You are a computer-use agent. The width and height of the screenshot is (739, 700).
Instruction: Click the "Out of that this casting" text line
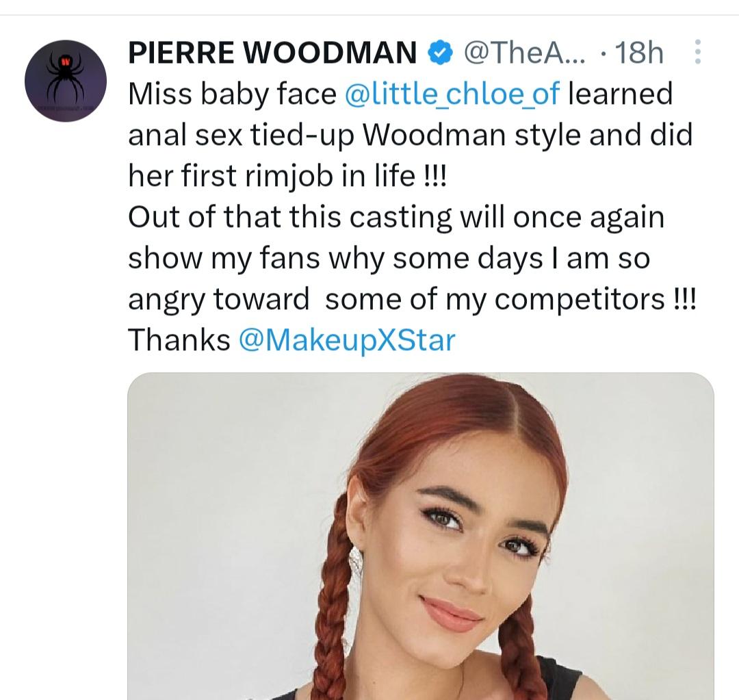click(x=396, y=218)
